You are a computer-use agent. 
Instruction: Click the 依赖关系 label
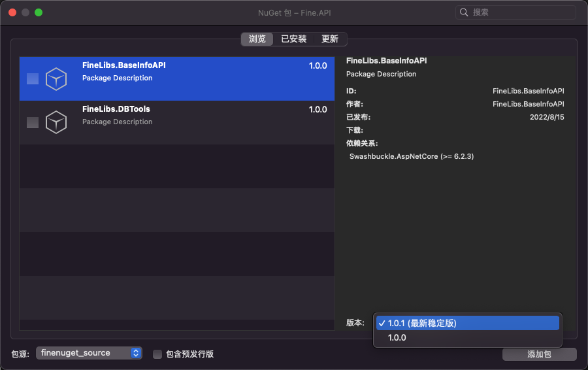tap(362, 143)
